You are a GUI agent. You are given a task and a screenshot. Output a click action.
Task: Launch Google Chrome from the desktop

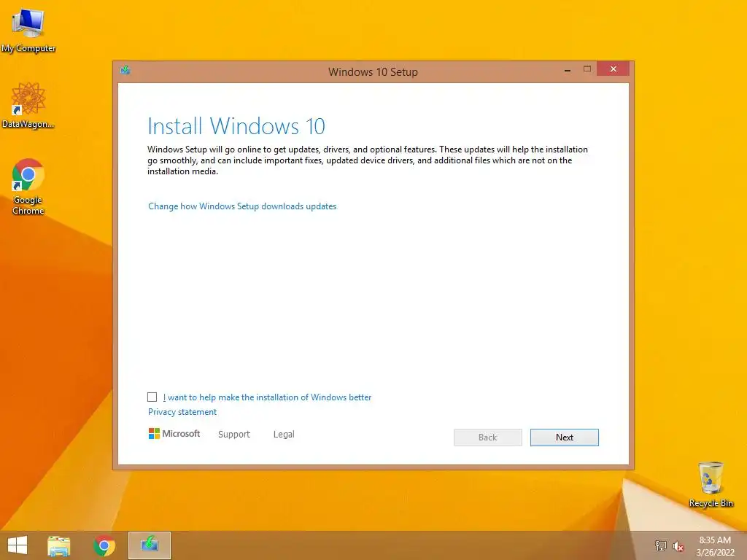(x=28, y=187)
